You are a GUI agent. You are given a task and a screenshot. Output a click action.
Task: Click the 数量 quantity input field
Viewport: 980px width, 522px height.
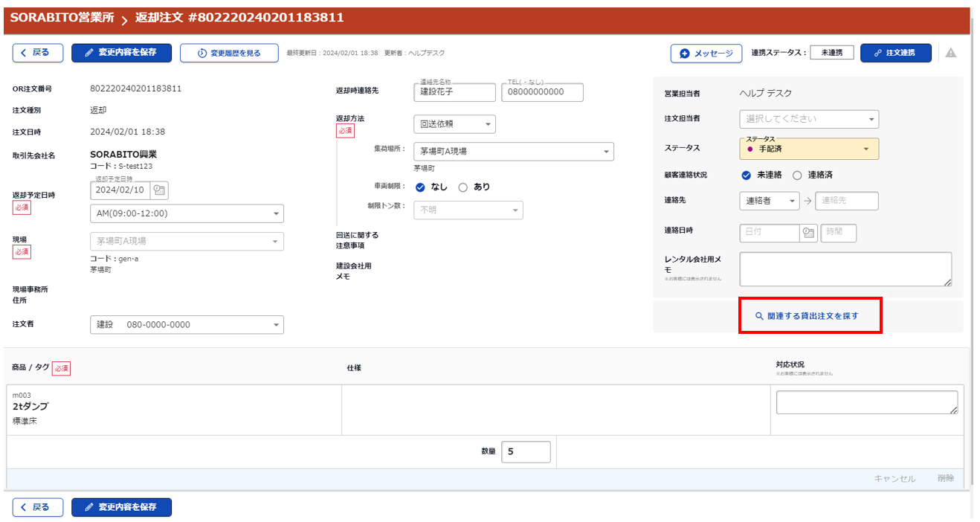[x=526, y=452]
